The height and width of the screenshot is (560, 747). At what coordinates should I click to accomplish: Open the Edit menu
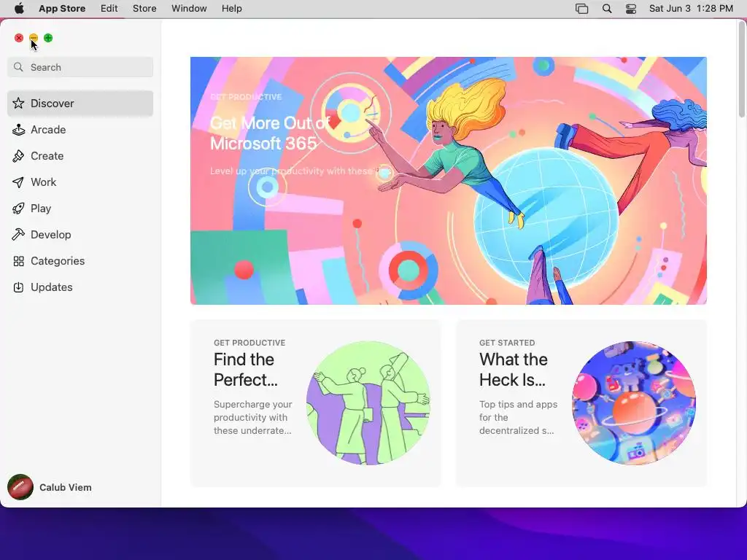coord(109,9)
